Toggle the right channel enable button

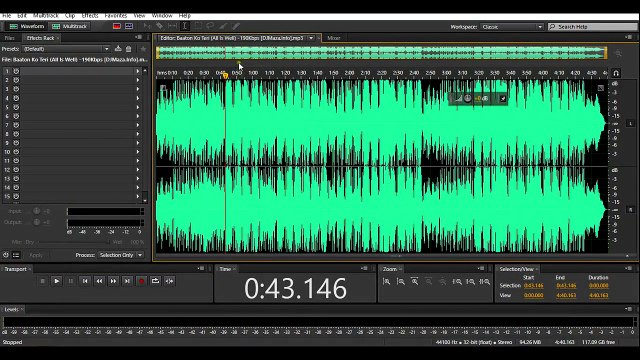[631, 210]
